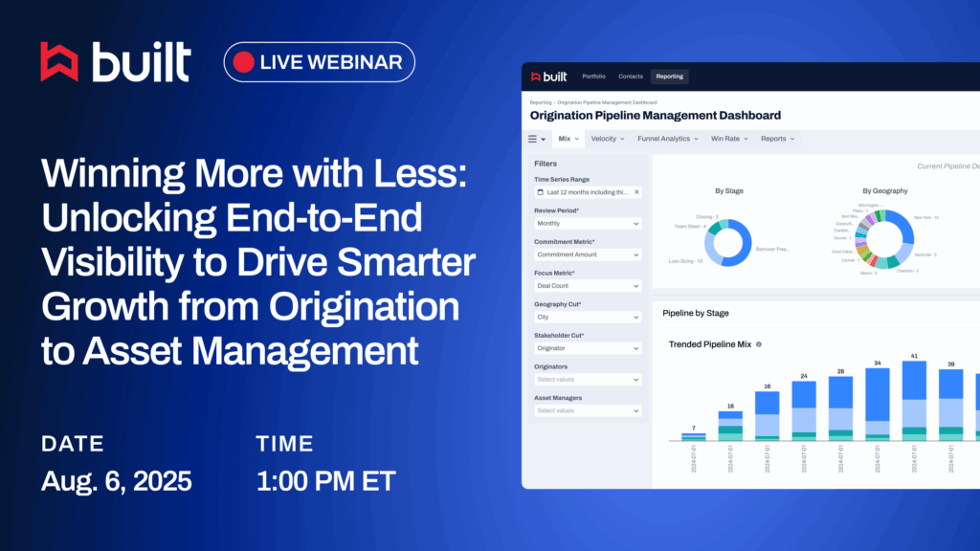The image size is (980, 551).
Task: Open the Portfolio navigation item
Action: (593, 77)
